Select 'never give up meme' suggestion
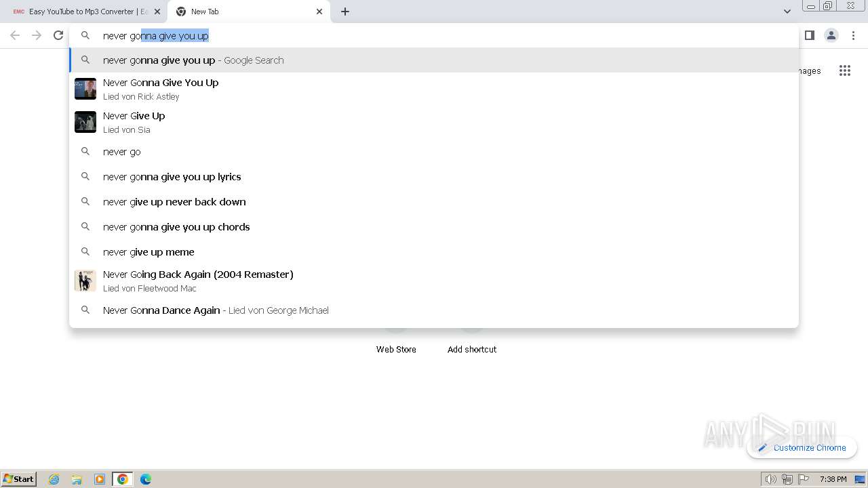Screen dimensions: 868x488 click(x=434, y=252)
